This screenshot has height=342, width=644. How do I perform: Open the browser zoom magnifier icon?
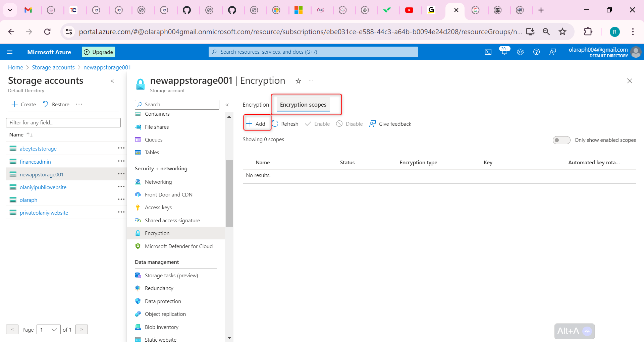[x=546, y=32]
